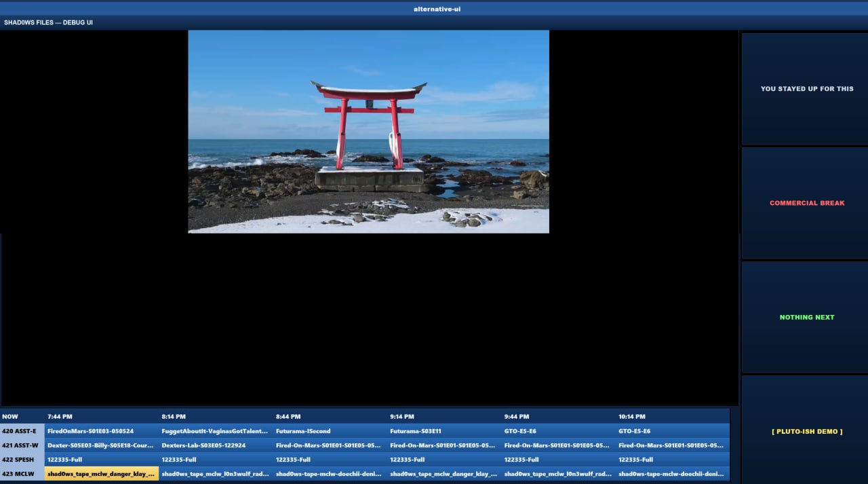Select the NOTHING NEXT panel
This screenshot has height=484, width=868.
pos(806,317)
